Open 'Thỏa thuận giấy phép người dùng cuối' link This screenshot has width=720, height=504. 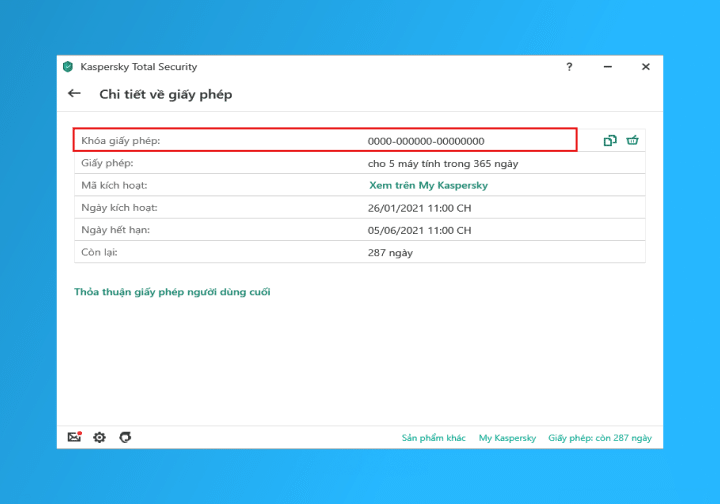click(x=172, y=292)
